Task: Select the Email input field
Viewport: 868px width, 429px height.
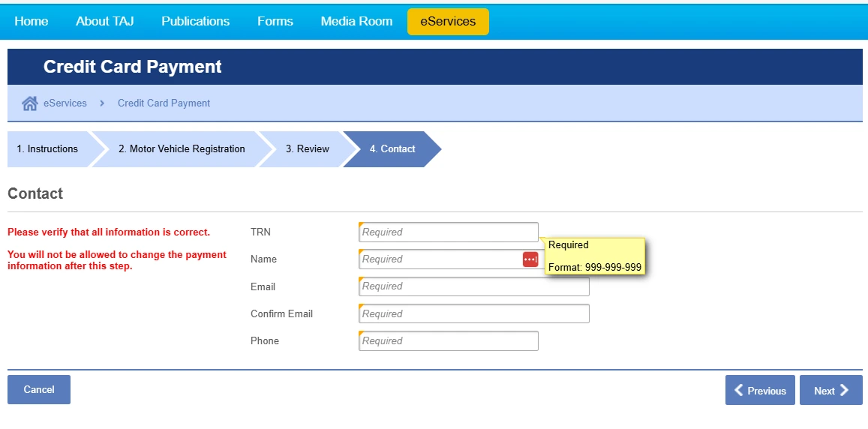Action: [x=473, y=286]
